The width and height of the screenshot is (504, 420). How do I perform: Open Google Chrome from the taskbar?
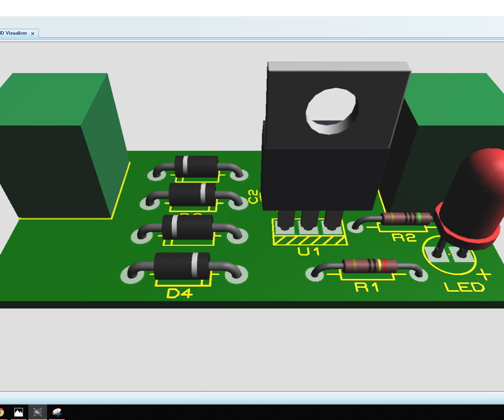coord(1,412)
